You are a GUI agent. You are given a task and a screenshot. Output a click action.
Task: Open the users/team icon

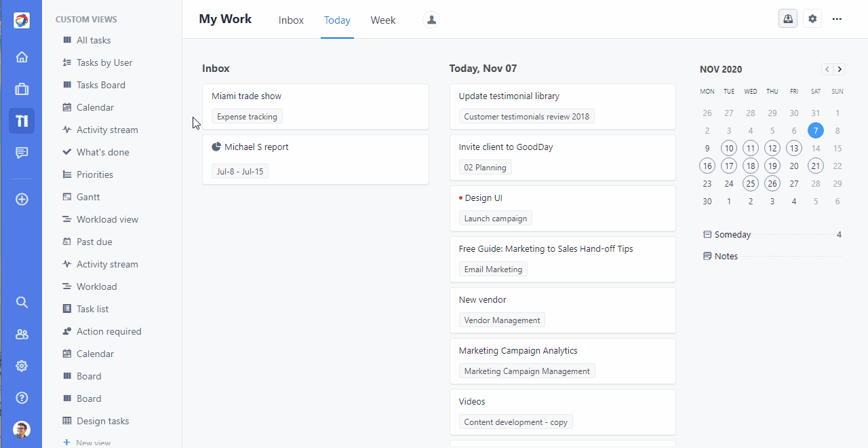coord(22,334)
